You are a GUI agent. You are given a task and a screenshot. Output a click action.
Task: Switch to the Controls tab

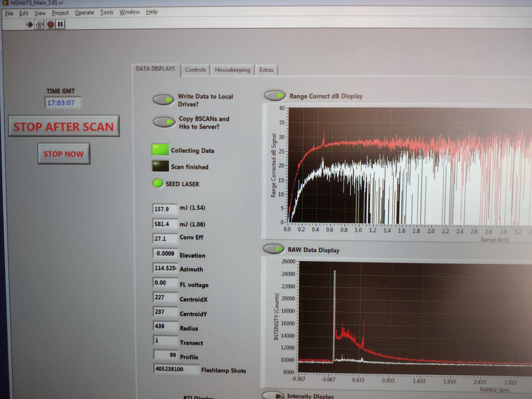pyautogui.click(x=195, y=70)
